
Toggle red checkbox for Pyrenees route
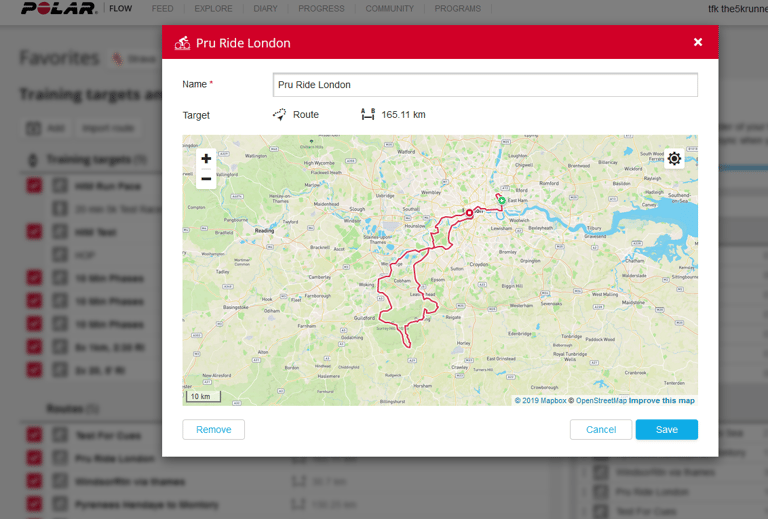[34, 504]
